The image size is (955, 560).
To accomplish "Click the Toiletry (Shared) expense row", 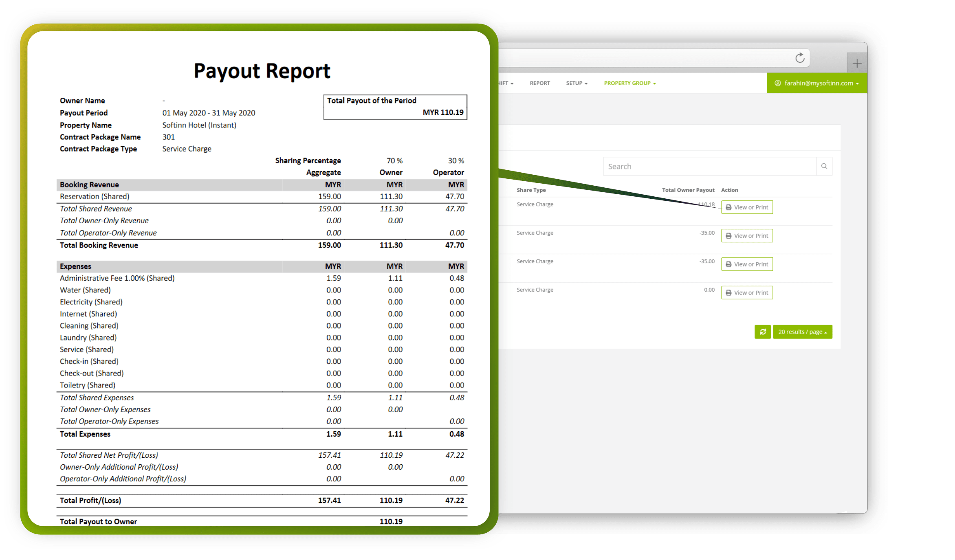I will 262,385.
